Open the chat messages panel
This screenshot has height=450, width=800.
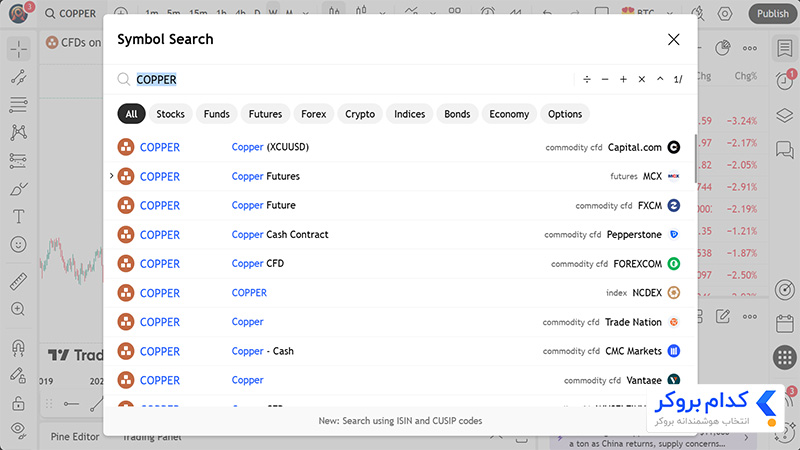(x=785, y=150)
